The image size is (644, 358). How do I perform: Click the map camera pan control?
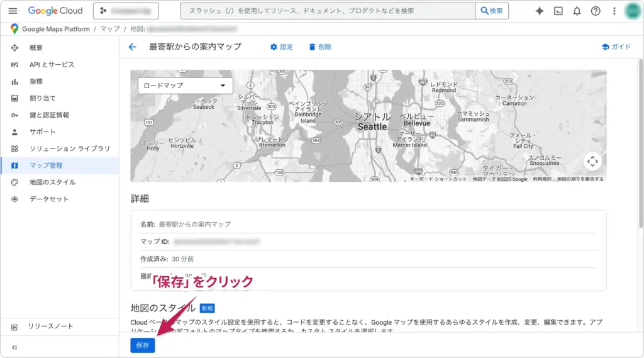[x=592, y=162]
